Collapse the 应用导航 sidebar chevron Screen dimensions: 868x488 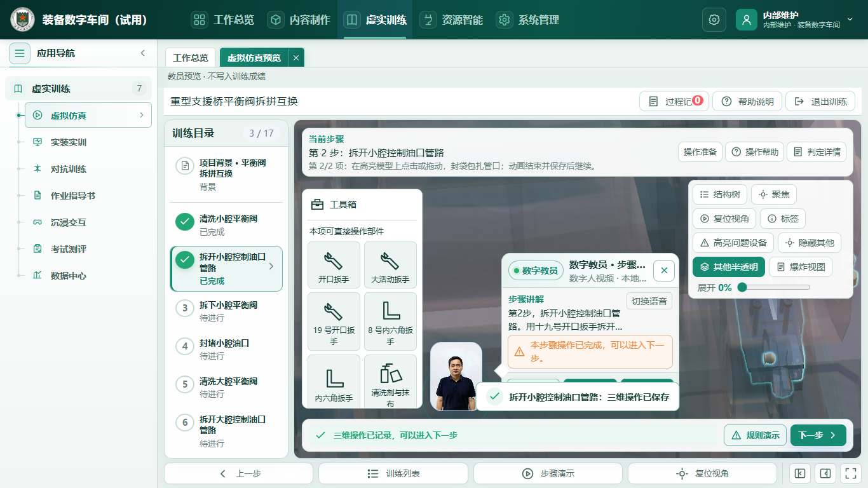pos(142,53)
